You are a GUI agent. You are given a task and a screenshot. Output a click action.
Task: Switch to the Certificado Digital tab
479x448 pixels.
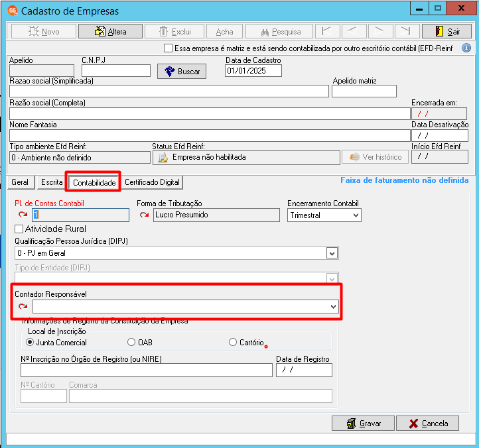(152, 182)
